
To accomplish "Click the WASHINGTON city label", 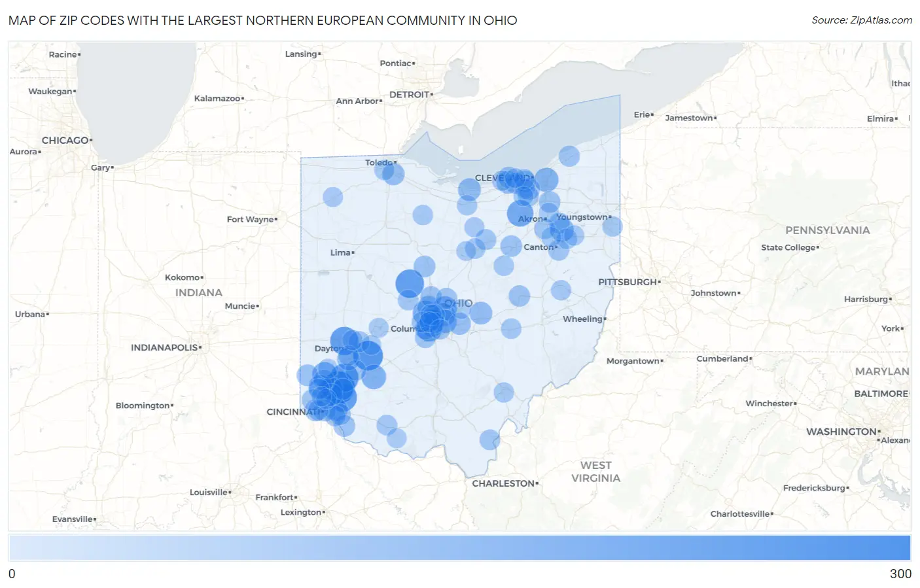I will (841, 432).
